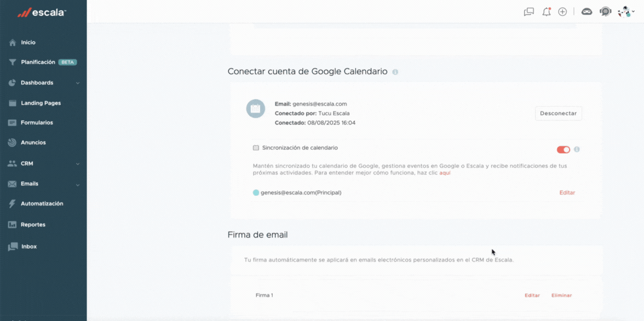The width and height of the screenshot is (644, 321).
Task: Click the Google Calendar account icon
Action: (256, 109)
